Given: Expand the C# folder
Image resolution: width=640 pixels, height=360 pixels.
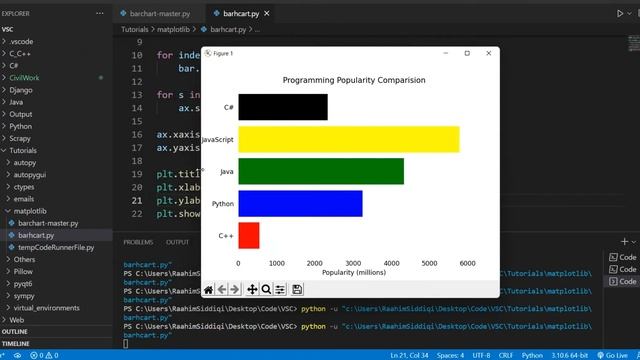Looking at the screenshot, I should point(56,65).
